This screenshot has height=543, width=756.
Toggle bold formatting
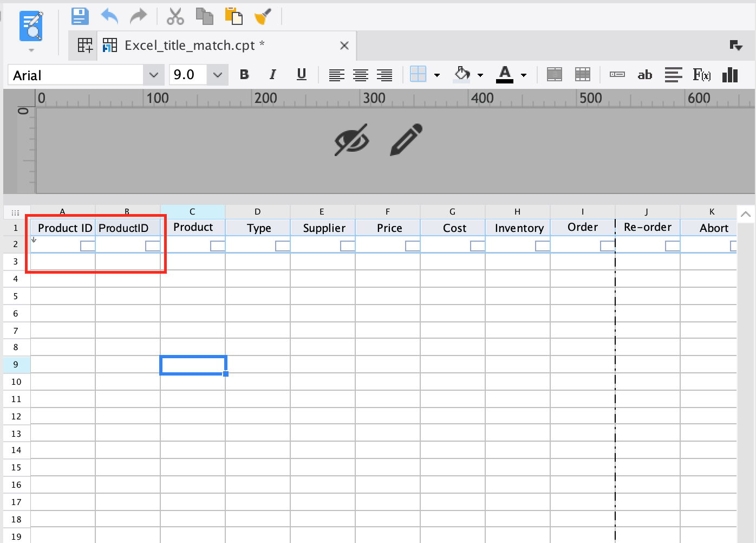(x=244, y=74)
